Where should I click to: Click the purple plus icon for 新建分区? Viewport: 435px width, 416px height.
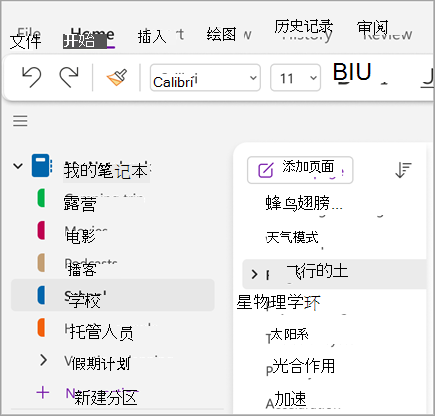[x=43, y=393]
